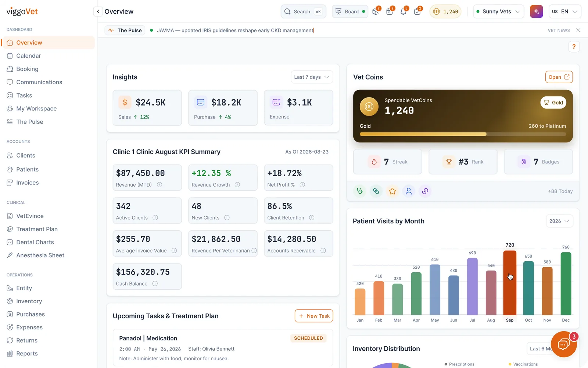The height and width of the screenshot is (368, 588).
Task: Open the help question mark icon
Action: tap(574, 47)
